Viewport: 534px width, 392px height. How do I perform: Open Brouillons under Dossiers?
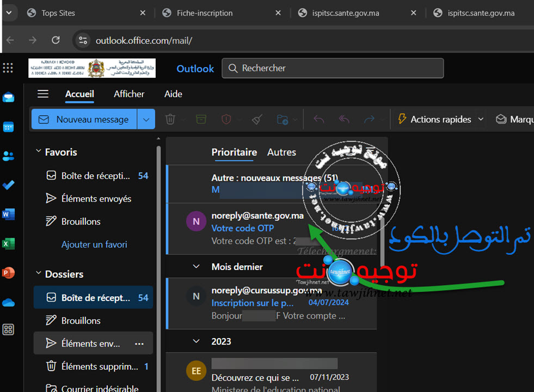[x=93, y=321]
